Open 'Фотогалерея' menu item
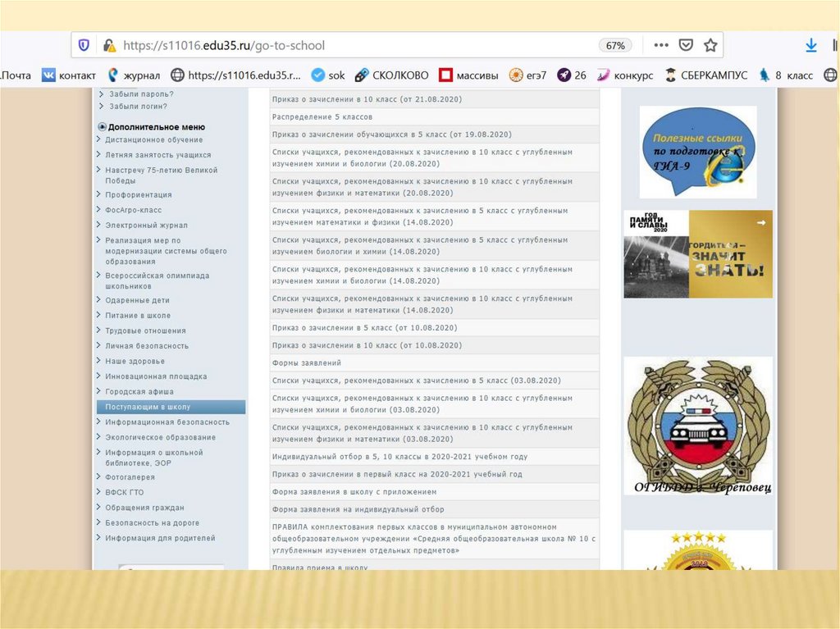This screenshot has width=840, height=629. 130,476
